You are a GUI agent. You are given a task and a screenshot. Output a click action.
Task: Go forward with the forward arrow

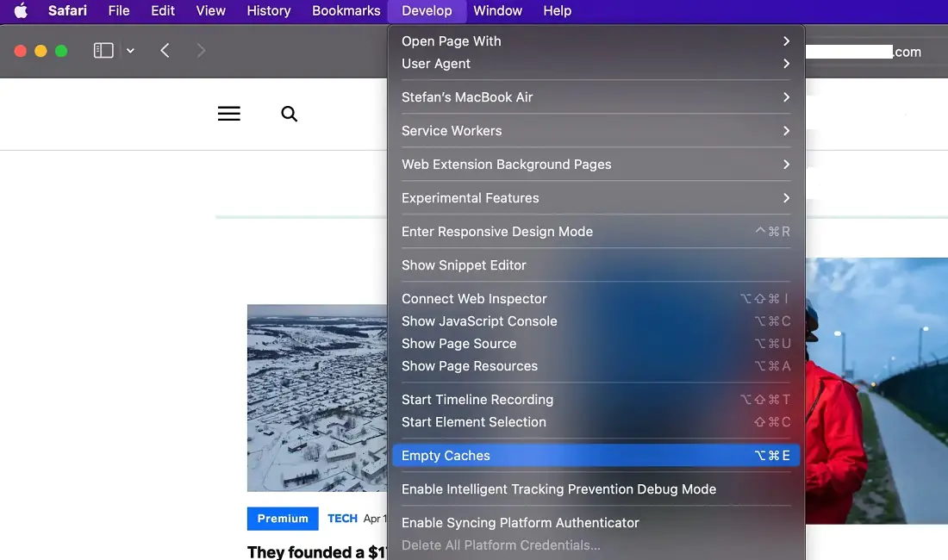click(201, 50)
